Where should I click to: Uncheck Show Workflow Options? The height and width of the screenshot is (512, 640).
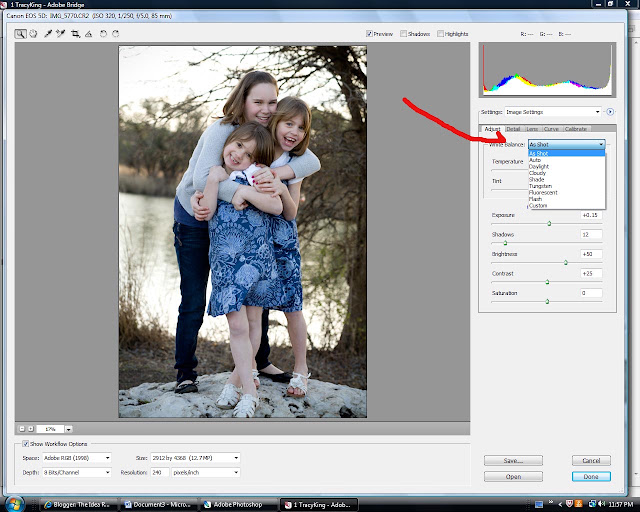(25, 444)
